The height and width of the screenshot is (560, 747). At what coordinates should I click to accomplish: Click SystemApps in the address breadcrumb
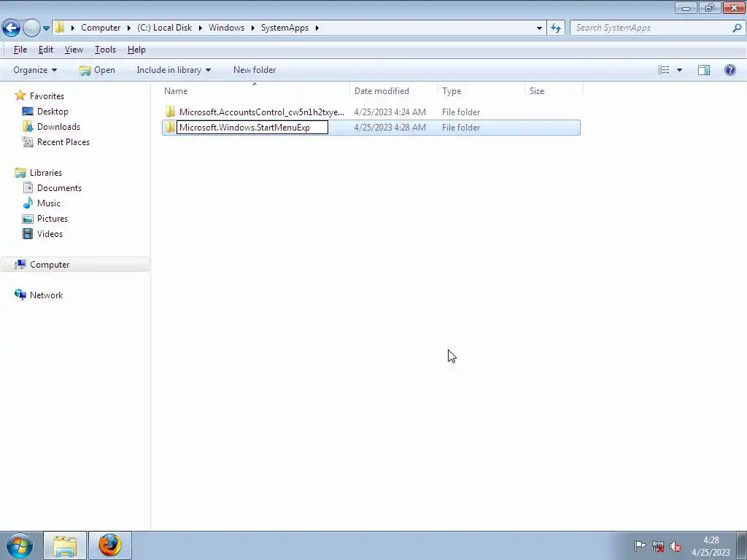tap(285, 28)
